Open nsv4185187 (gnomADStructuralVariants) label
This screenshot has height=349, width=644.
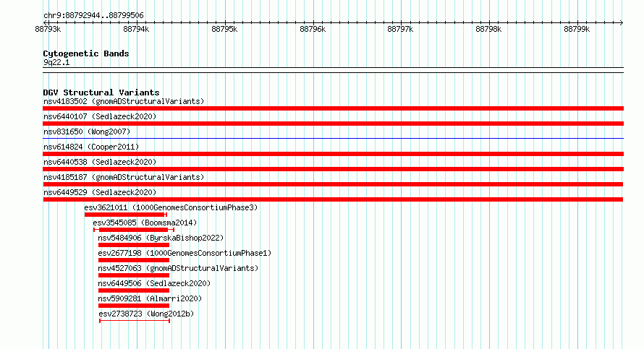point(124,177)
